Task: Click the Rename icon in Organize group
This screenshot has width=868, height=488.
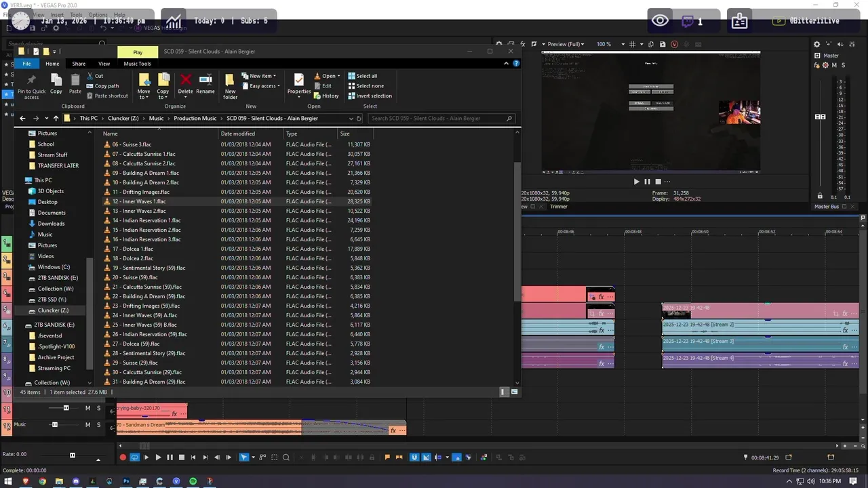Action: (205, 80)
